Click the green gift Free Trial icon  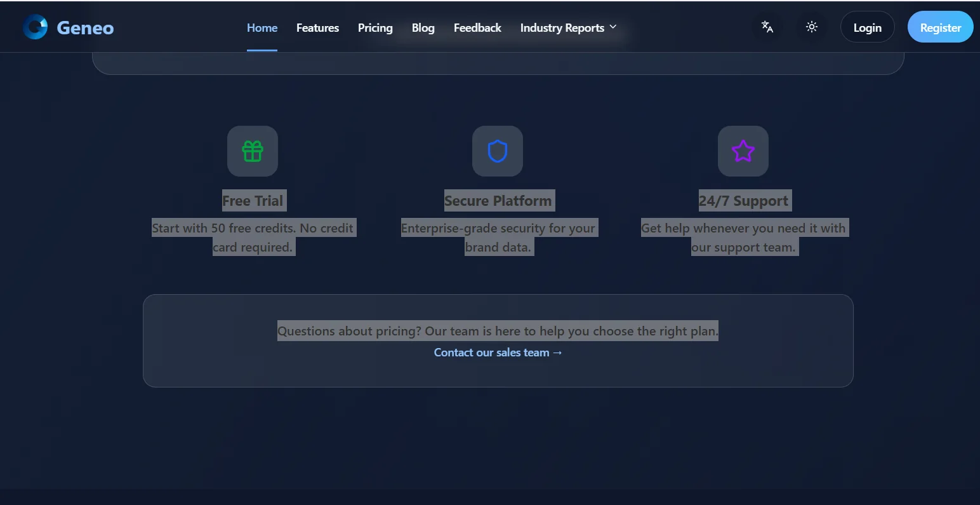[x=253, y=151]
